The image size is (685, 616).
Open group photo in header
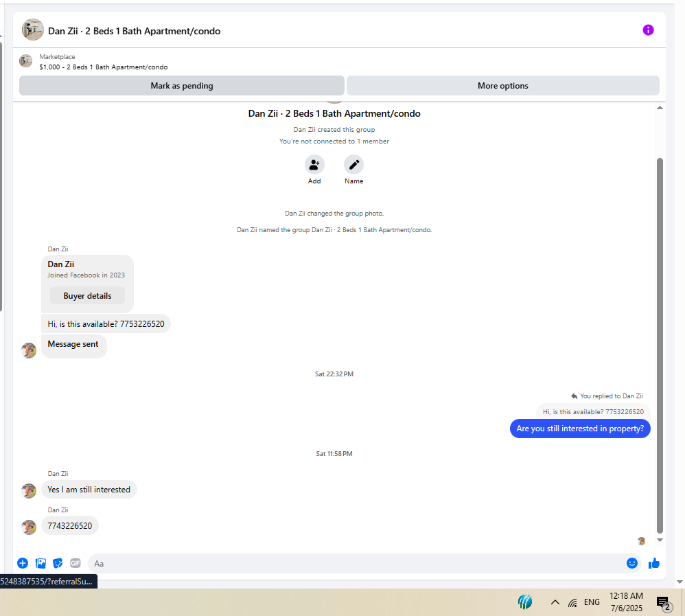33,30
